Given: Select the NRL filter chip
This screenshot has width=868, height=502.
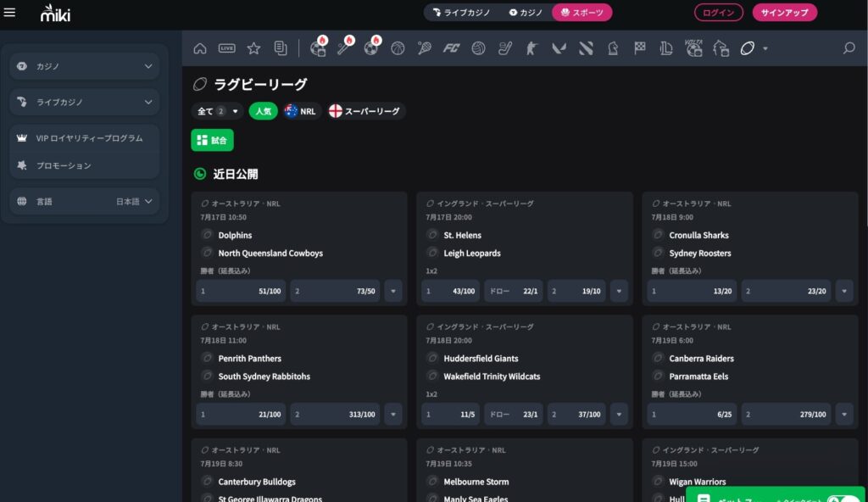Looking at the screenshot, I should point(301,111).
